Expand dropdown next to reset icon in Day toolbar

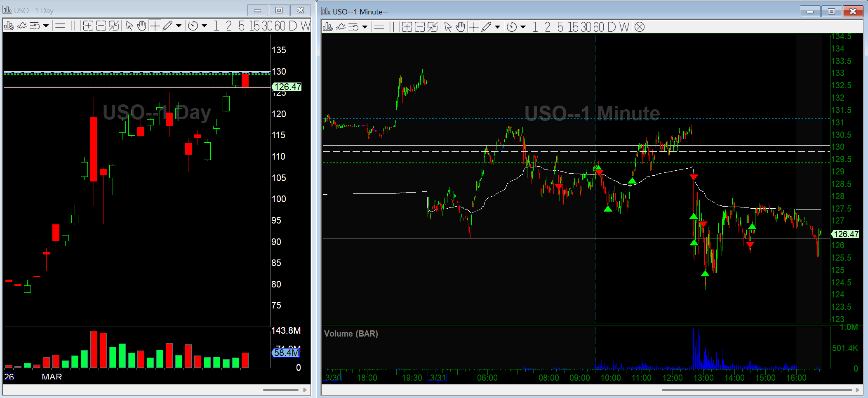(46, 26)
